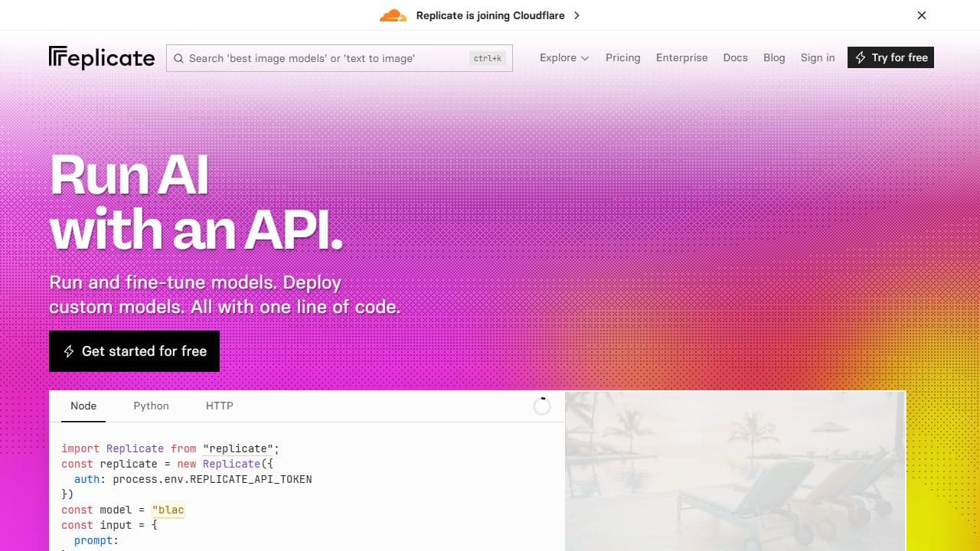The width and height of the screenshot is (980, 551).
Task: Click the chevron next to Explore
Action: [x=585, y=58]
